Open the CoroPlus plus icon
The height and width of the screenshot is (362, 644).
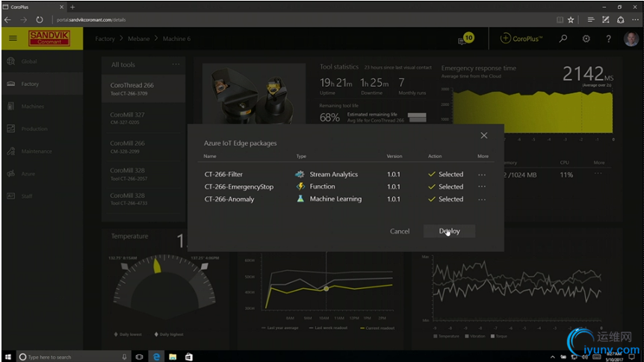(505, 39)
